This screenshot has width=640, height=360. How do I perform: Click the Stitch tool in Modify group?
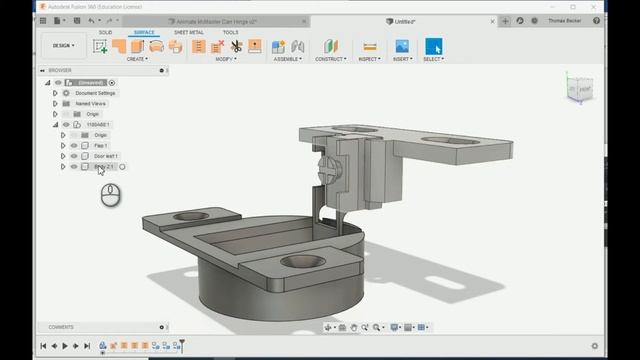[x=198, y=47]
